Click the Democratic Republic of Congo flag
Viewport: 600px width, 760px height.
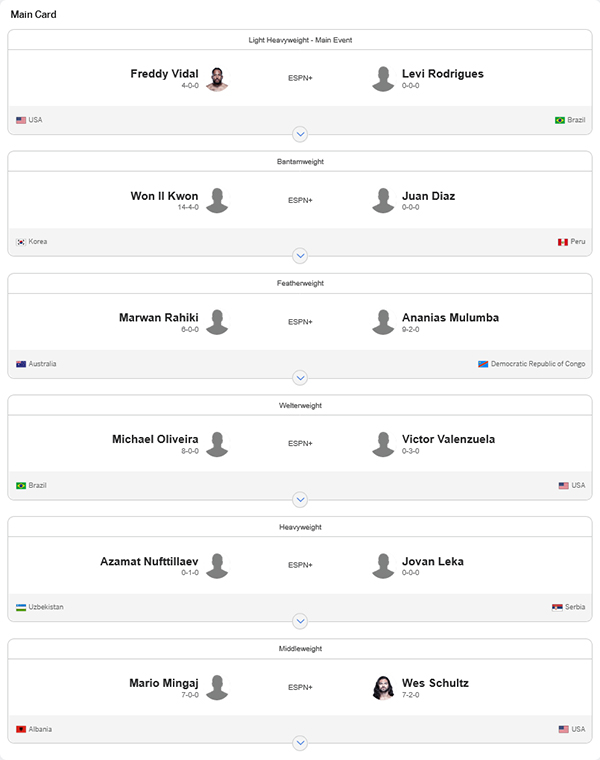coord(483,364)
